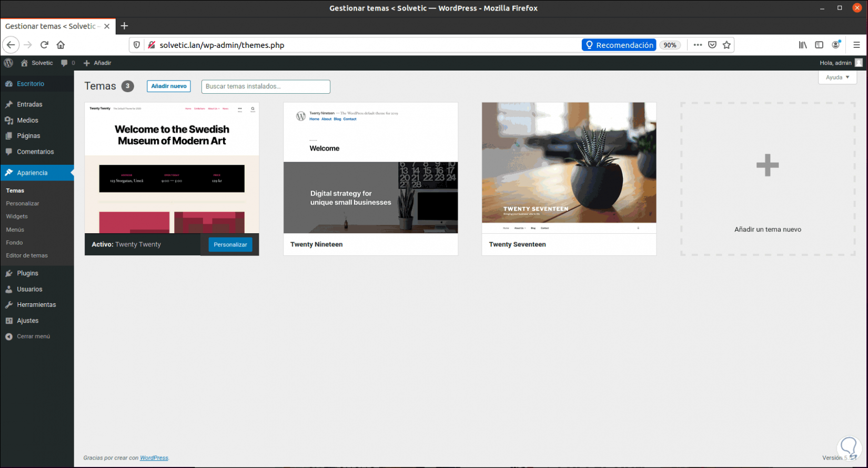Open the Firefox hamburger menu
868x468 pixels.
[856, 45]
